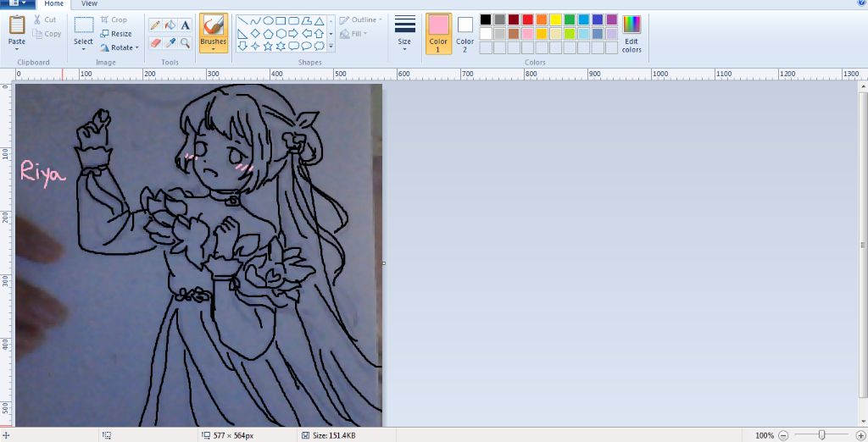
Task: Pick the brown color swatch
Action: tap(515, 34)
